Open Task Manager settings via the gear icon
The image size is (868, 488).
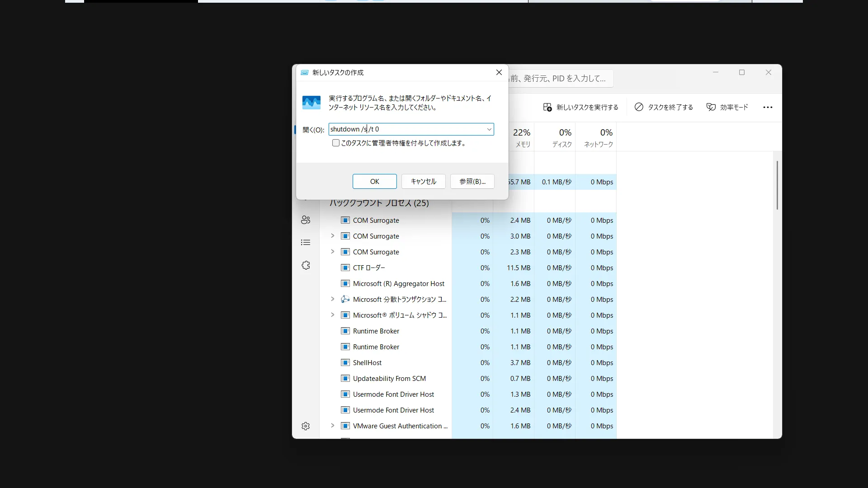(x=306, y=426)
